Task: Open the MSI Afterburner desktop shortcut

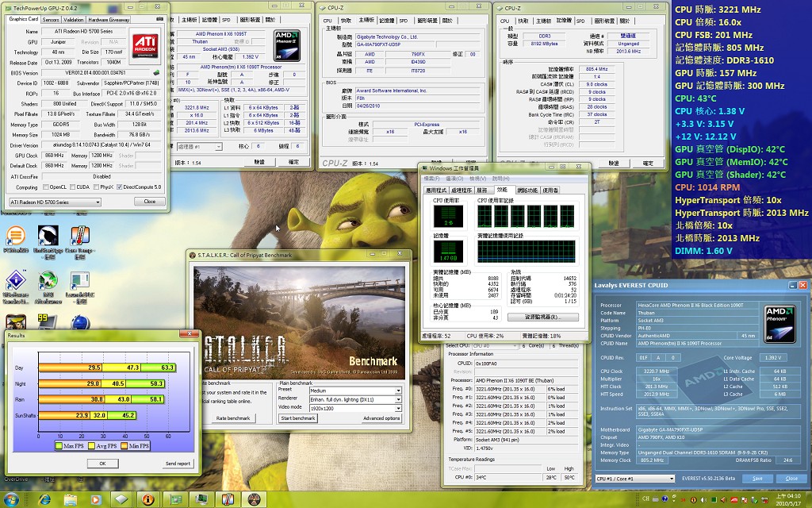Action: click(x=48, y=287)
